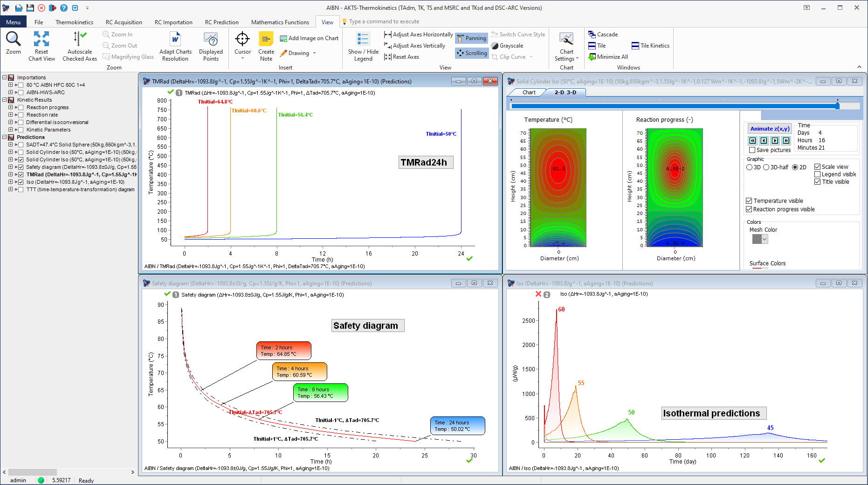Viewport: 868px width, 485px height.
Task: Expand the Reaction progress tree node
Action: pyautogui.click(x=10, y=107)
